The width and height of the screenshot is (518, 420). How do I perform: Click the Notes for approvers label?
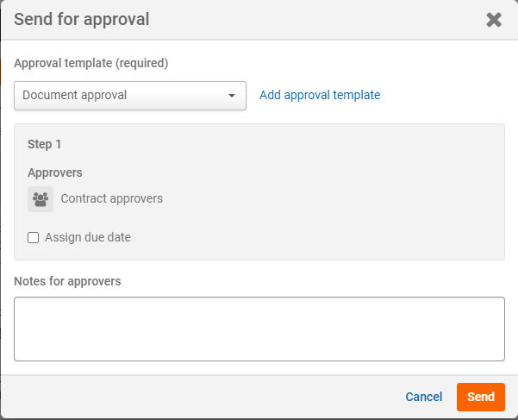pyautogui.click(x=67, y=281)
